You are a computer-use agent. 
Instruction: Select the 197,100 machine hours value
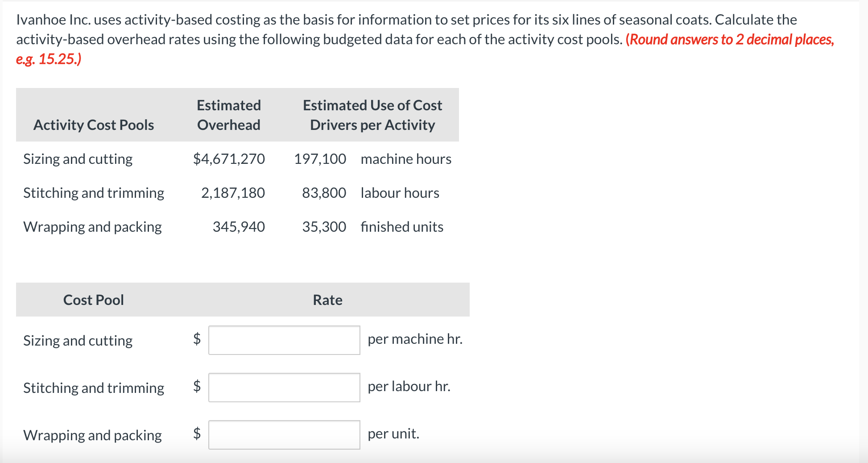320,159
